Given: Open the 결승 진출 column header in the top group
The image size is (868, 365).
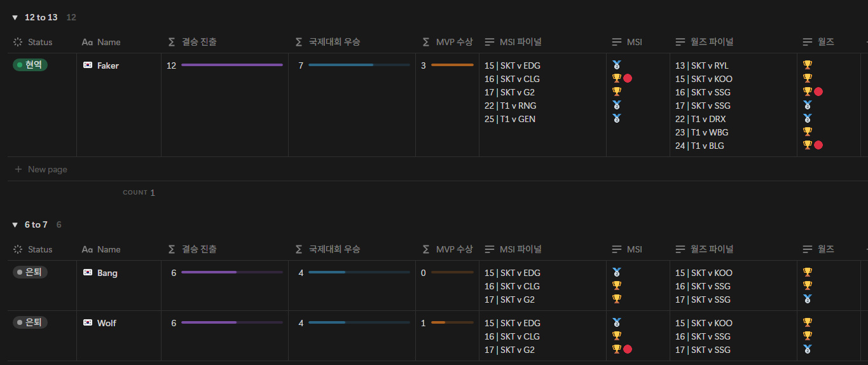Looking at the screenshot, I should tap(198, 42).
